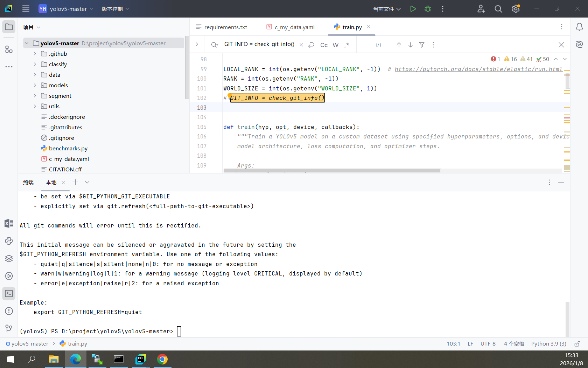Screen dimensions: 588x368
Task: Expand the utils folder
Action: (x=35, y=106)
